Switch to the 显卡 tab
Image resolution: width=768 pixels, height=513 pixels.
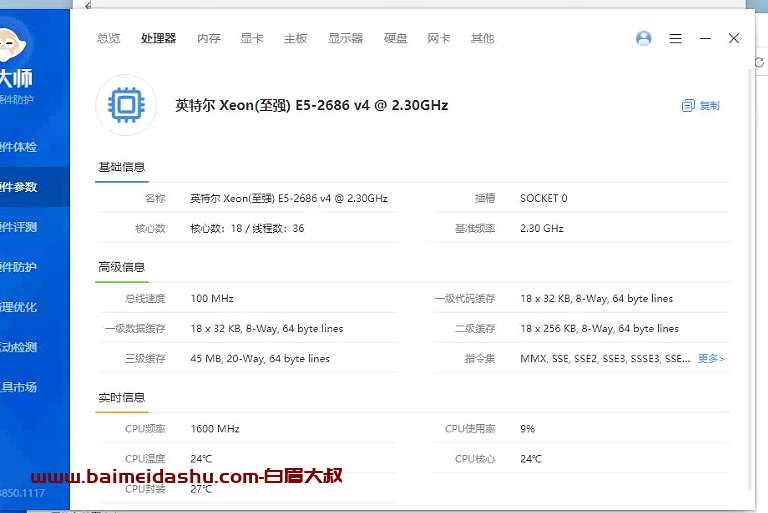(x=252, y=38)
